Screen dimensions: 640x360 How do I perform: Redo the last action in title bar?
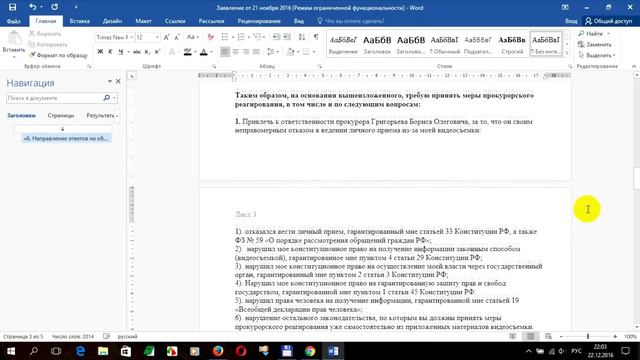pos(54,7)
